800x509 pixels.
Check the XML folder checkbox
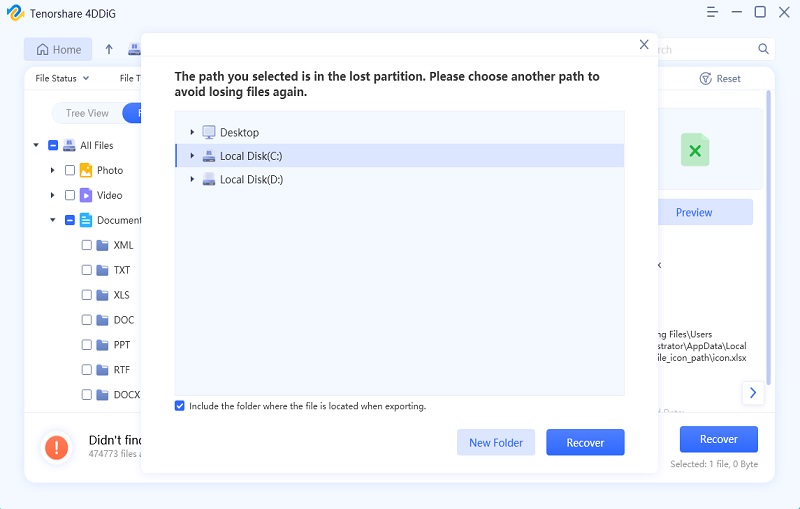(87, 245)
